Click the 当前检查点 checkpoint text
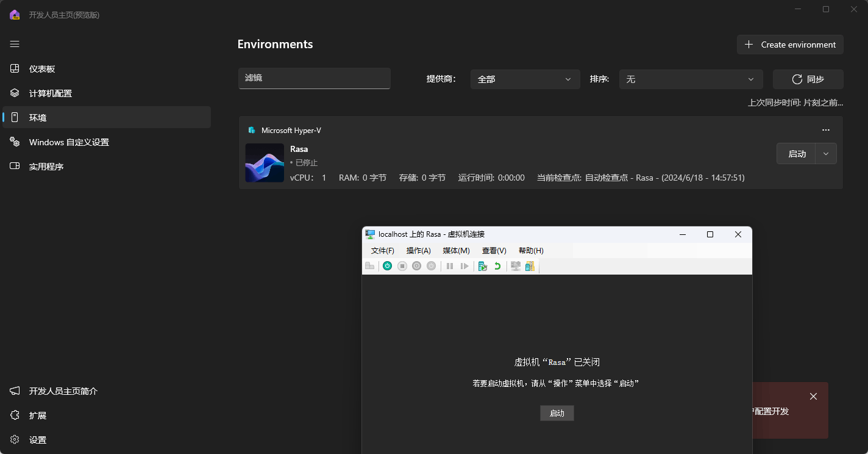 coord(641,178)
